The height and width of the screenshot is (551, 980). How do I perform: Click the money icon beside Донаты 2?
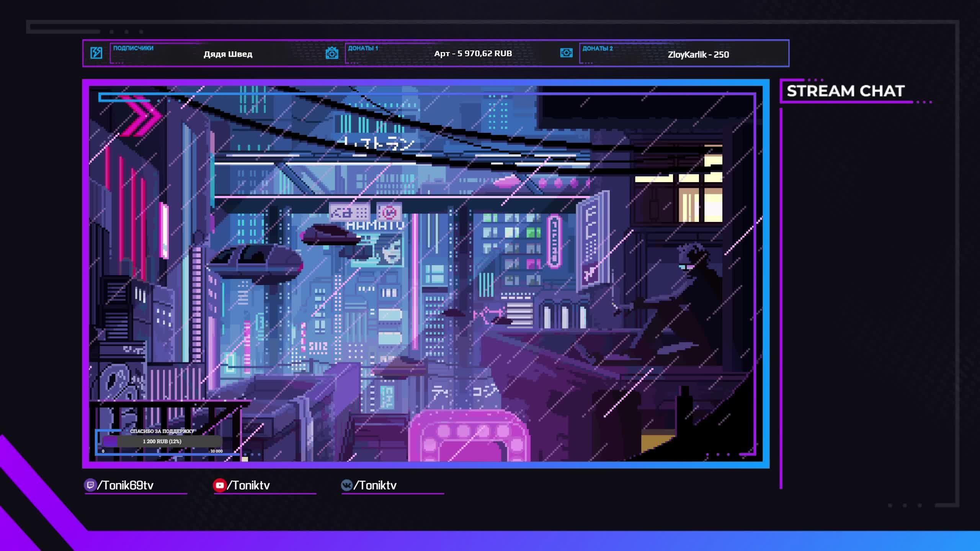click(566, 53)
